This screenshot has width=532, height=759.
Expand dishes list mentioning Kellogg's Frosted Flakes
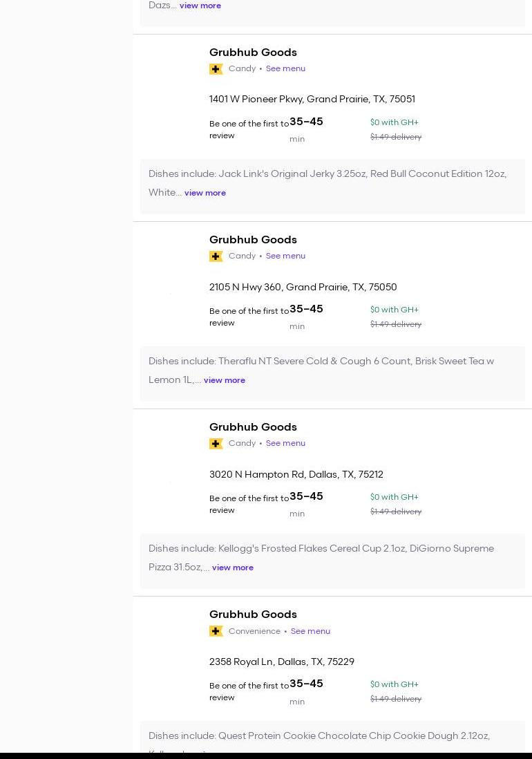coord(232,568)
